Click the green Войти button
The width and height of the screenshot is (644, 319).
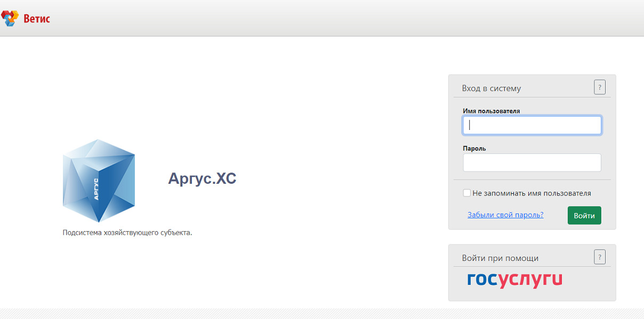point(584,215)
